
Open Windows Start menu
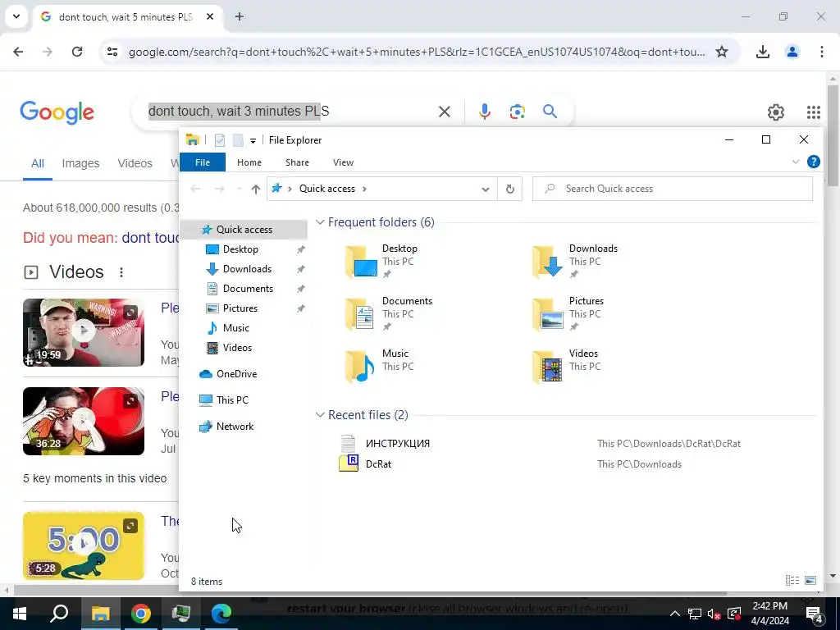(20, 614)
